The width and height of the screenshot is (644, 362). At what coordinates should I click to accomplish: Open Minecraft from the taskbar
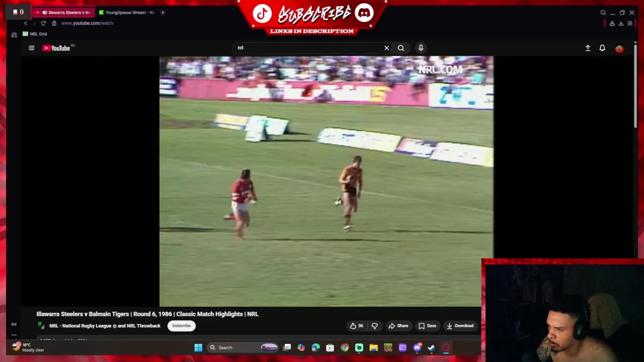[x=388, y=347]
